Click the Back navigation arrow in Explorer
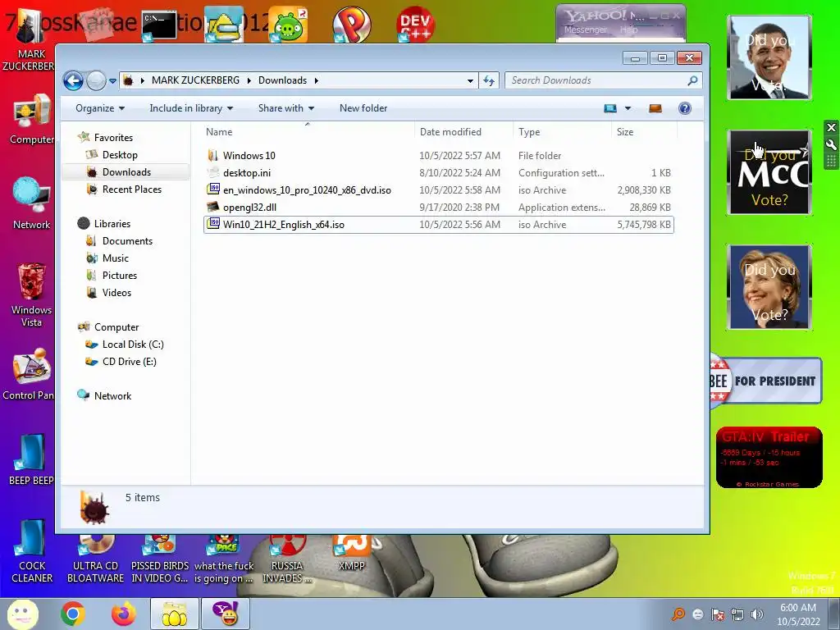 coord(73,81)
